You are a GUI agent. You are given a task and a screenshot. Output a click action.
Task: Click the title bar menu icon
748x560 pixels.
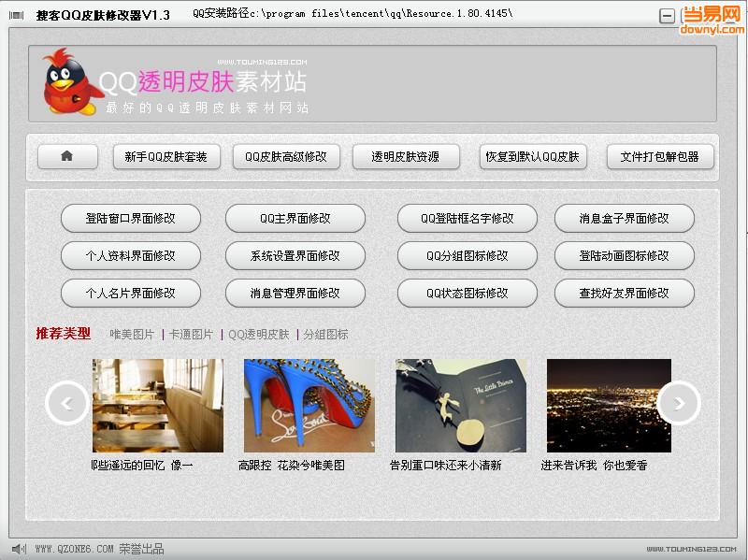pos(17,15)
